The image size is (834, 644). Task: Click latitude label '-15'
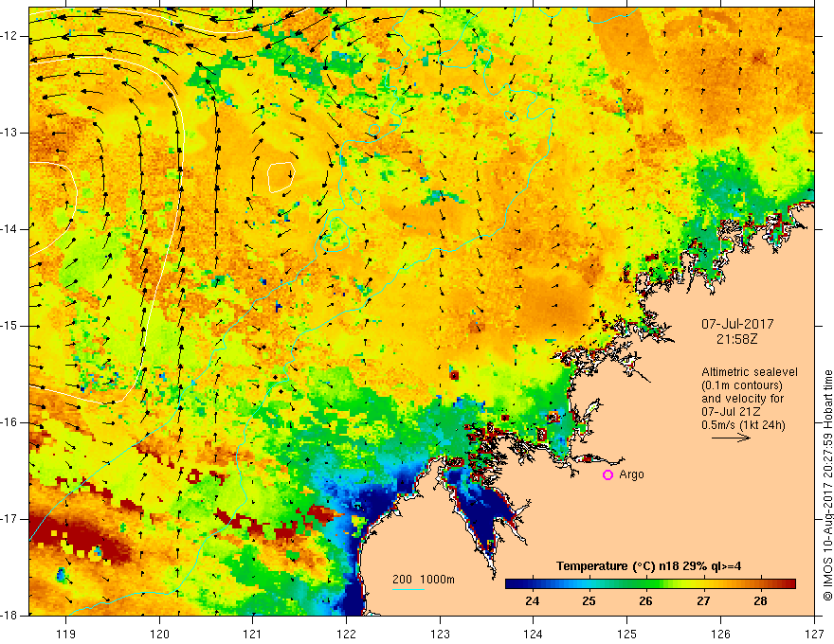(x=10, y=326)
